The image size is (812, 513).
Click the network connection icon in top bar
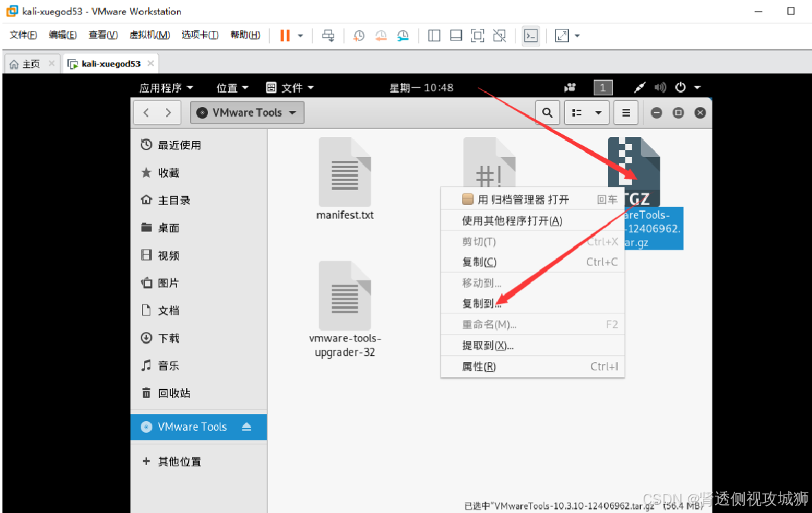640,88
